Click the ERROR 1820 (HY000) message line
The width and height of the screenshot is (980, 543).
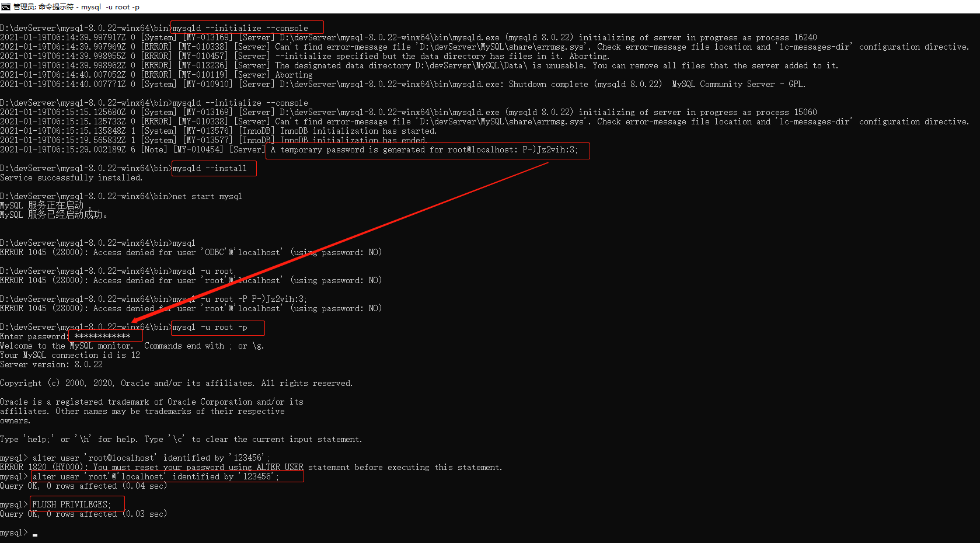point(251,467)
